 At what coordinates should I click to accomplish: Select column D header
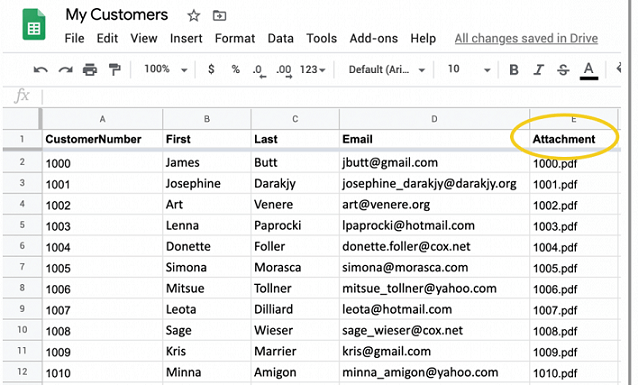[x=434, y=119]
